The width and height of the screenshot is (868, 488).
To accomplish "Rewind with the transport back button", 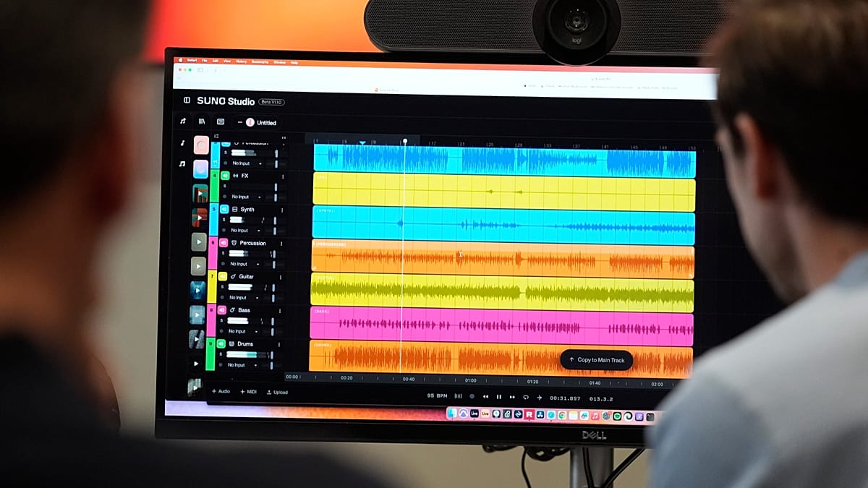I will [x=485, y=396].
